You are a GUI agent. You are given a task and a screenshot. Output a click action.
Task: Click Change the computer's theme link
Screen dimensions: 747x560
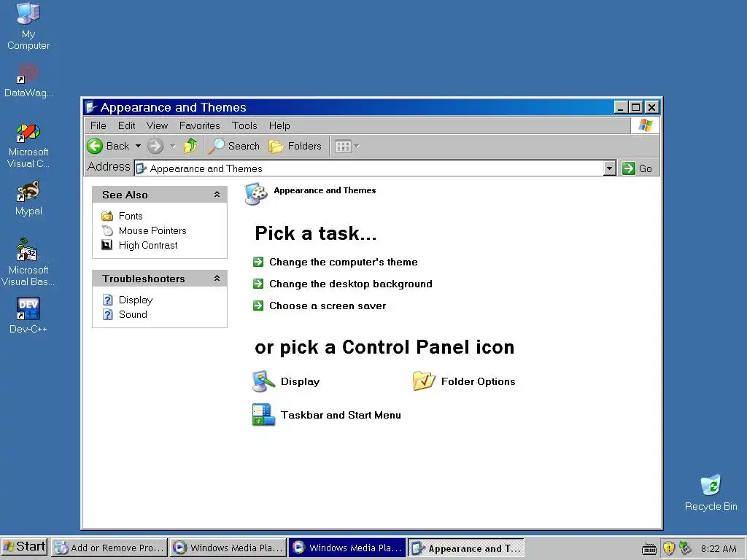pos(343,262)
